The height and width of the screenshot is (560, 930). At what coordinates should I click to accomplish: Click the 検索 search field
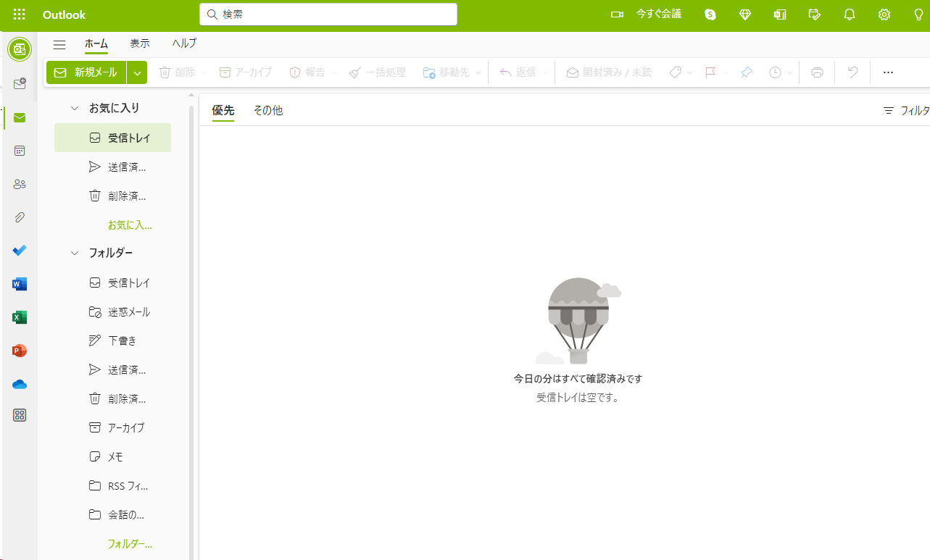[x=328, y=14]
